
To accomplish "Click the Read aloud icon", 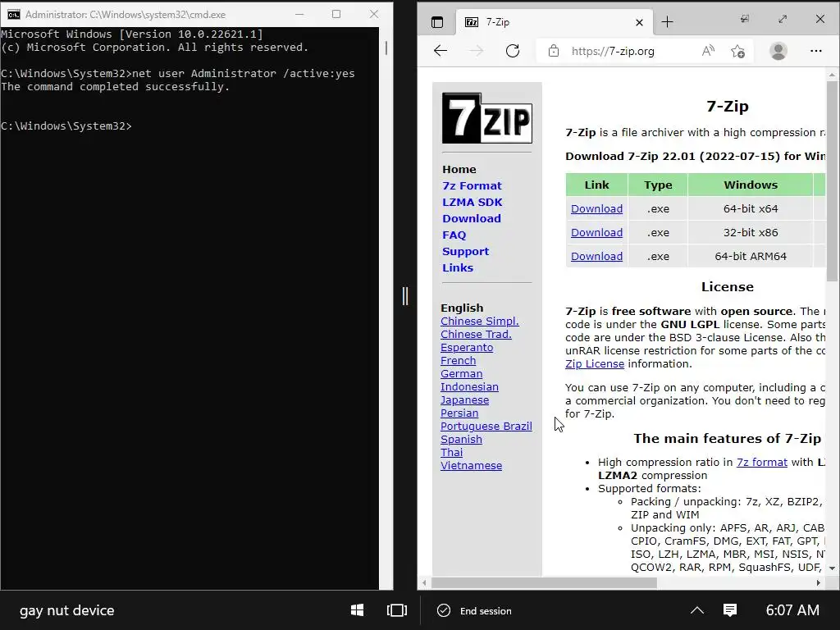I will 708,51.
